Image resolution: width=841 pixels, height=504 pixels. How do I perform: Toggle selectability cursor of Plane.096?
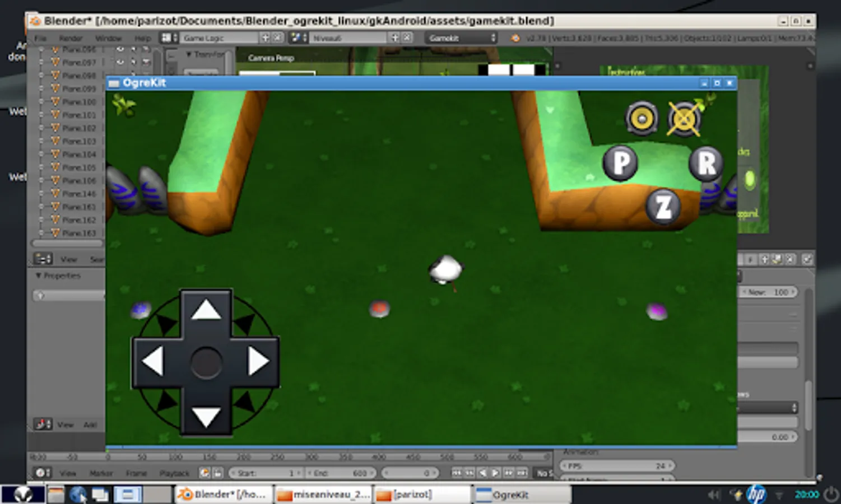pos(133,49)
